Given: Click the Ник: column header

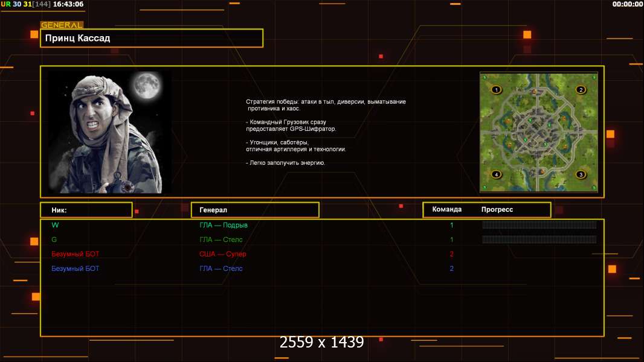Looking at the screenshot, I should pyautogui.click(x=86, y=210).
